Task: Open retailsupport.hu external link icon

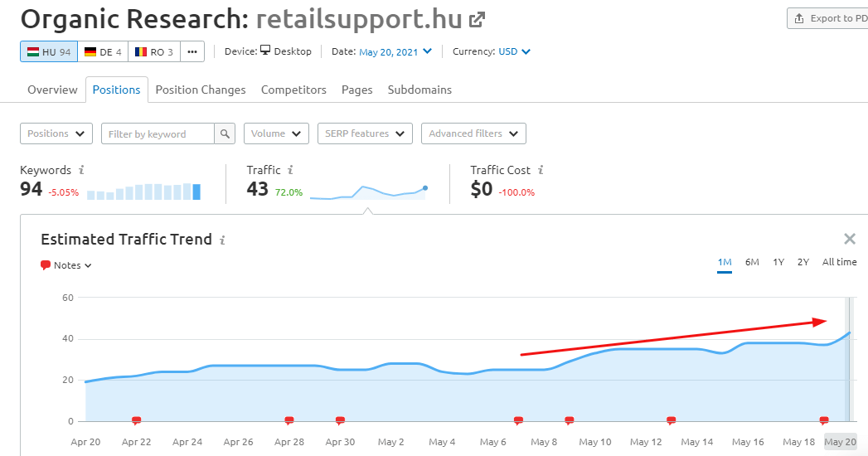Action: click(477, 20)
